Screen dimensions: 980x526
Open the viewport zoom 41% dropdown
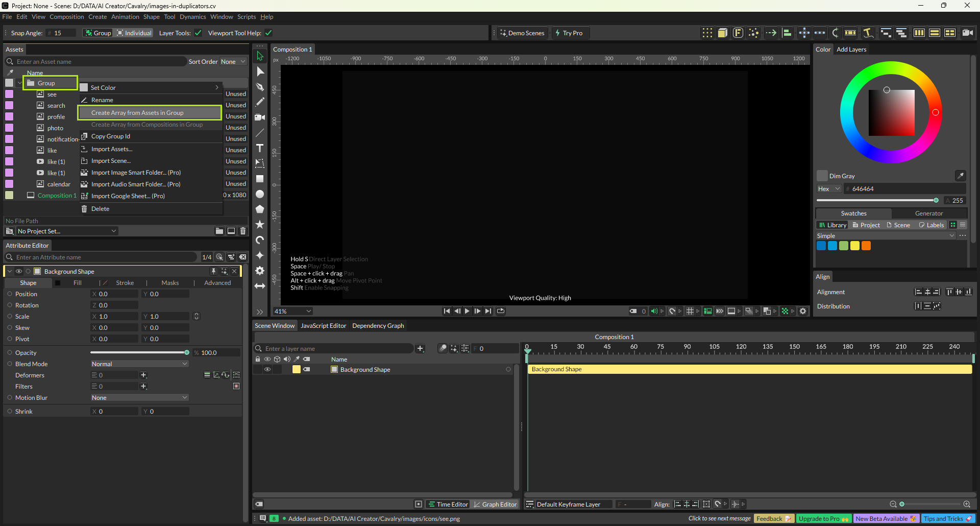tap(293, 311)
